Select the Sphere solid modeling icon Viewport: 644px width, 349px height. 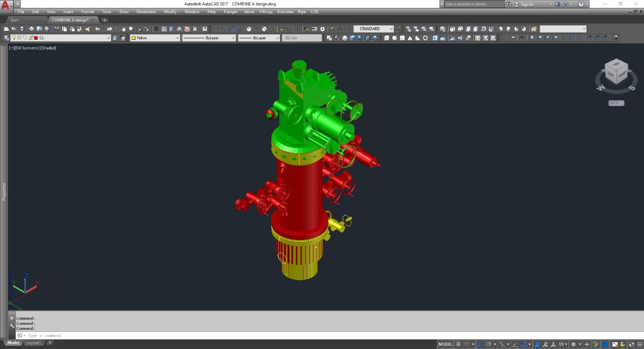pyautogui.click(x=395, y=38)
